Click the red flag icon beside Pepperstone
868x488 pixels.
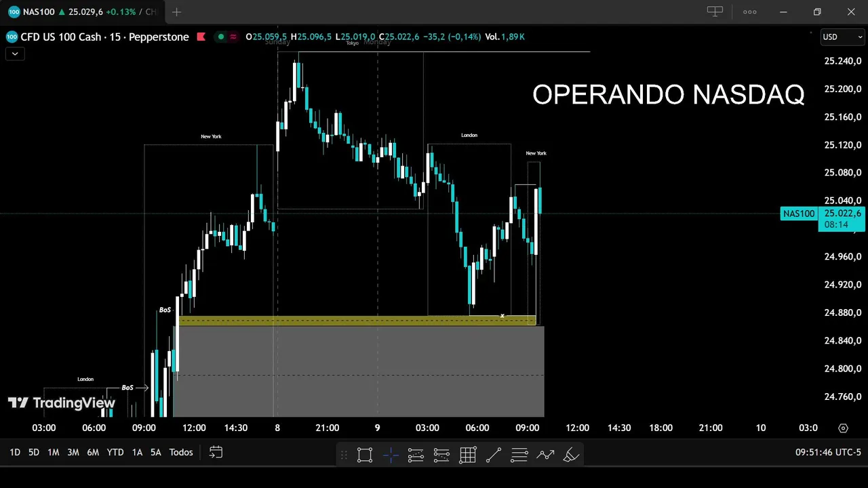tap(201, 37)
